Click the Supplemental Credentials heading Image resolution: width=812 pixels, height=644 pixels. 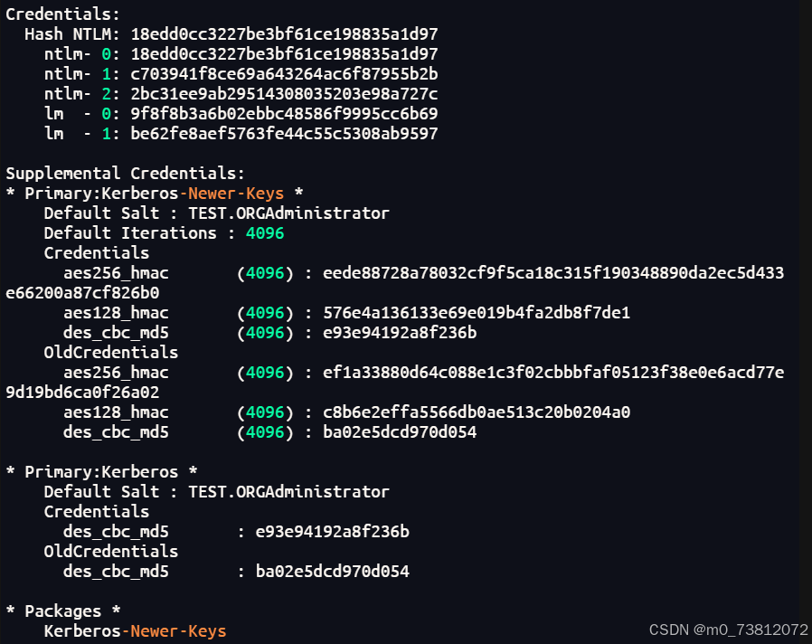(125, 174)
